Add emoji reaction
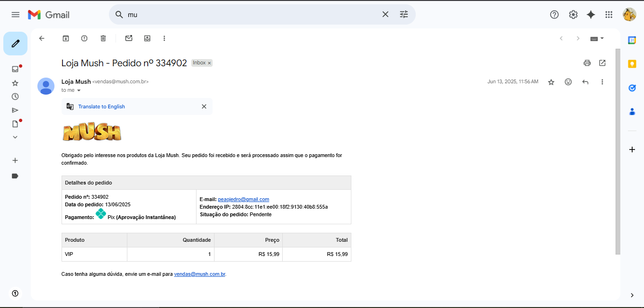644x308 pixels. point(568,82)
